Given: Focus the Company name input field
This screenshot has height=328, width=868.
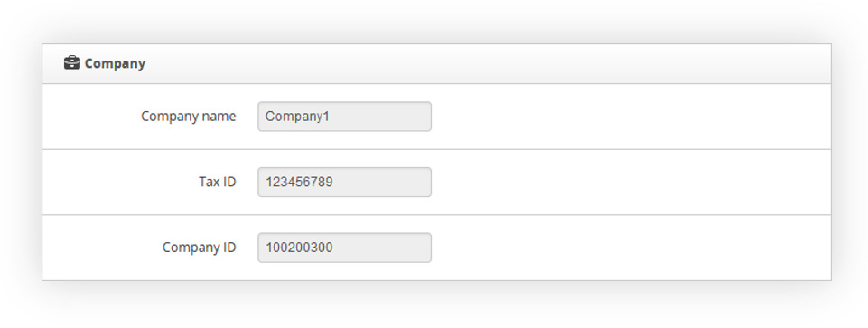Looking at the screenshot, I should 344,117.
